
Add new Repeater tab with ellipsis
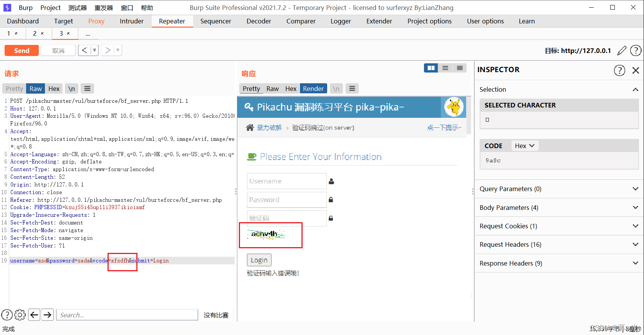click(88, 34)
